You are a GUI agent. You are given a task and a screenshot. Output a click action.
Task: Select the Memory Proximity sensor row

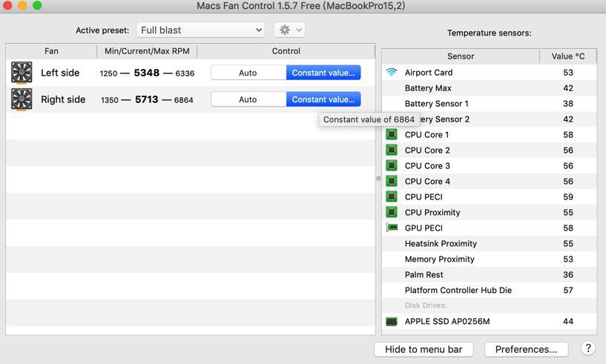point(490,259)
